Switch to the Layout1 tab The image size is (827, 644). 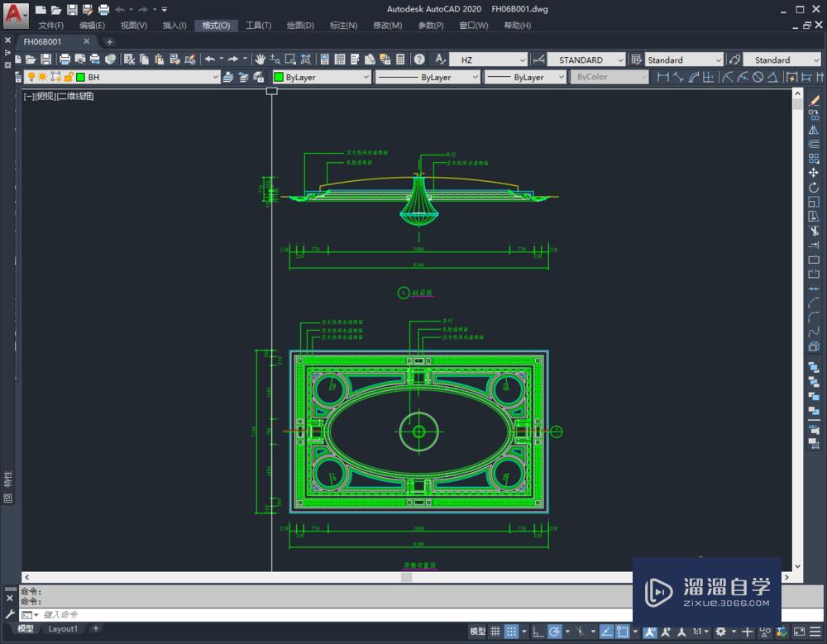tap(64, 628)
